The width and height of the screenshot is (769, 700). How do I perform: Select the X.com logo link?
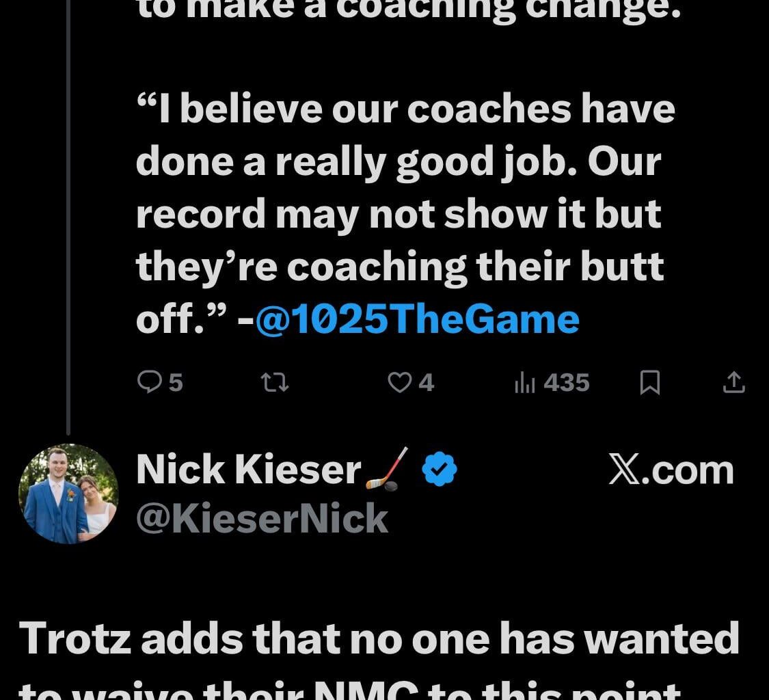click(x=671, y=469)
